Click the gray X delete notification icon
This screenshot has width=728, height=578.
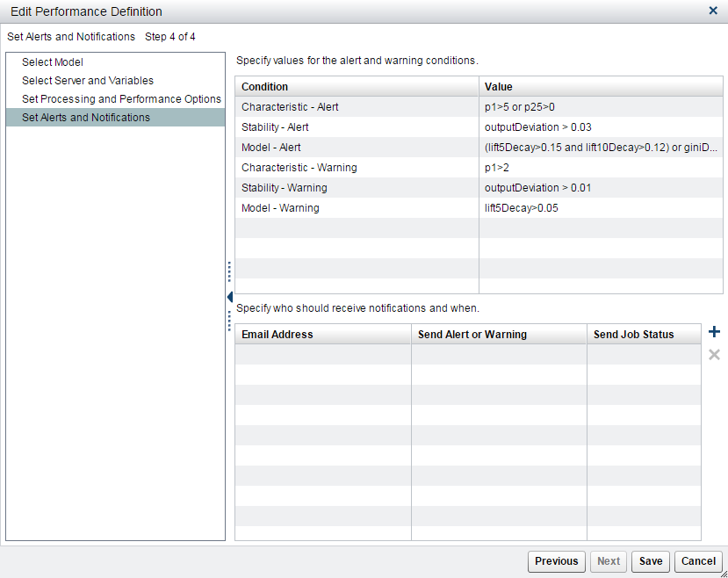coord(714,355)
